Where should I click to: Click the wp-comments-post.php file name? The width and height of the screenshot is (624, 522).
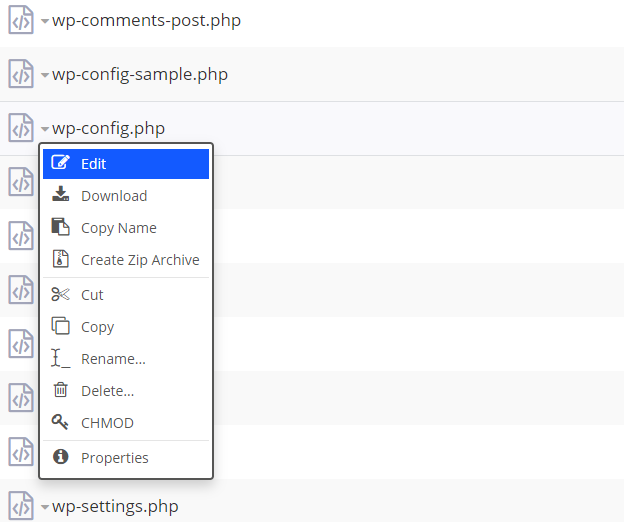click(x=146, y=20)
